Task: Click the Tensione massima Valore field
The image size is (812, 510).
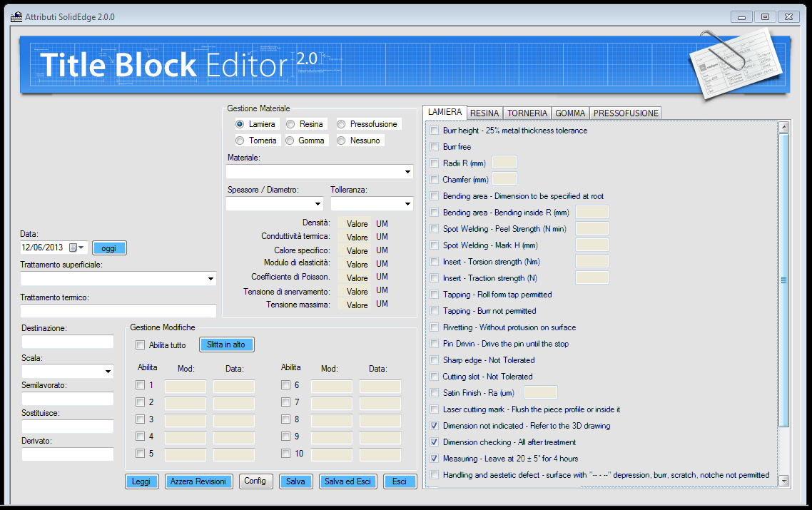Action: [x=354, y=305]
